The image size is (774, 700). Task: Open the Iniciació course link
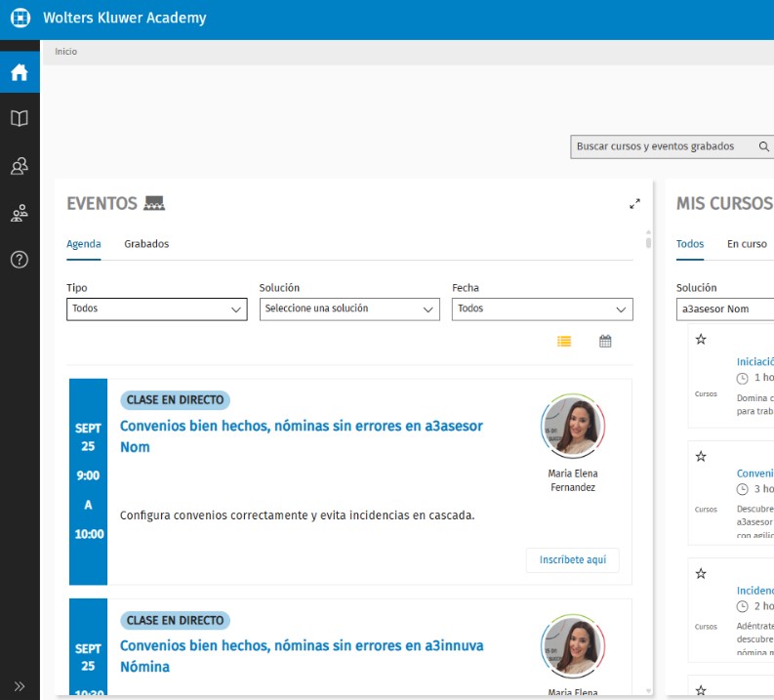tap(755, 362)
